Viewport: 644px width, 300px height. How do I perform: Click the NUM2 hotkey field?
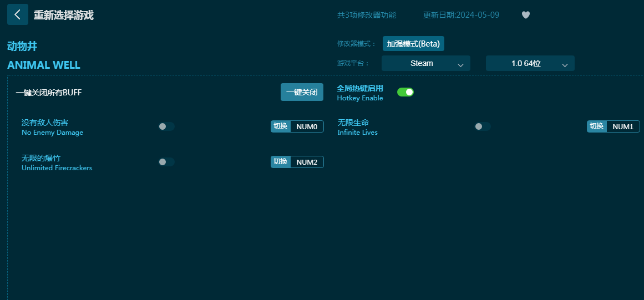pos(307,162)
